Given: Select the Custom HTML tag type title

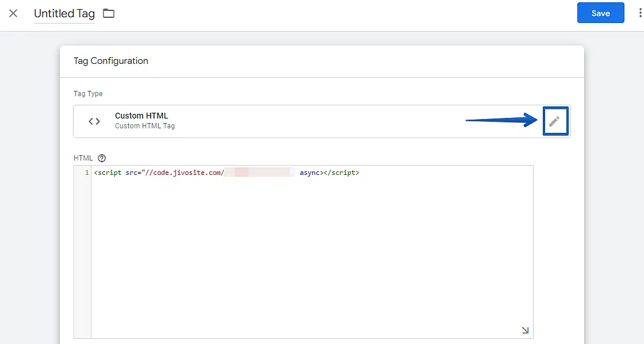Looking at the screenshot, I should (x=141, y=116).
